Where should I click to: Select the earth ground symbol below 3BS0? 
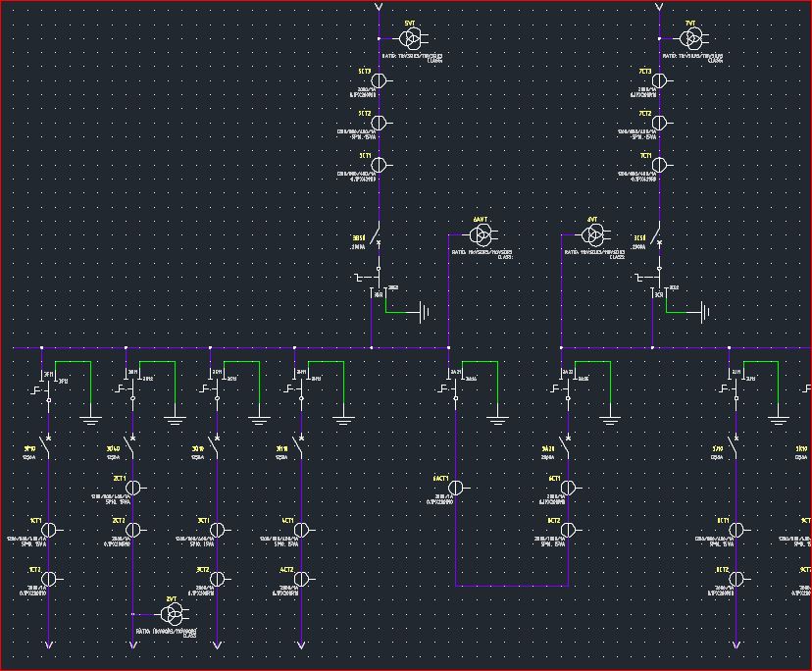coord(424,313)
